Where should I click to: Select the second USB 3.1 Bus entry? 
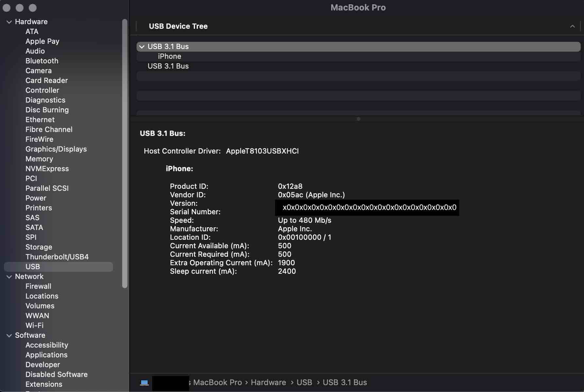coord(168,66)
